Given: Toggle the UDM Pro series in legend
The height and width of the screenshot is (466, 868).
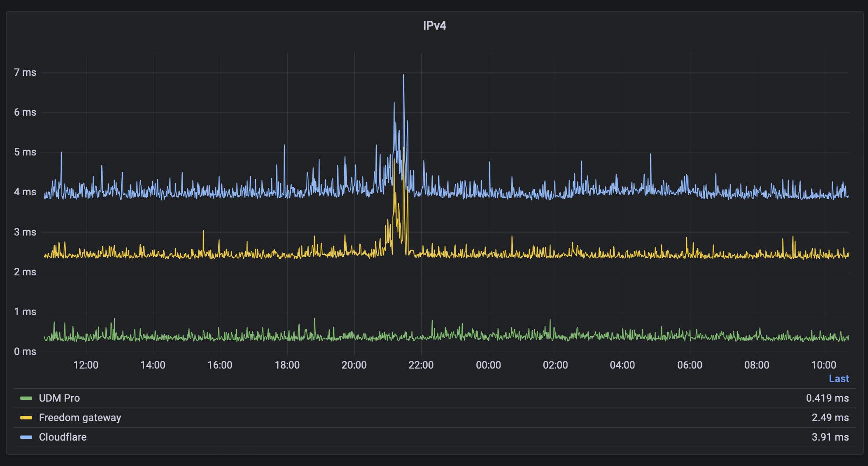Looking at the screenshot, I should (x=59, y=398).
